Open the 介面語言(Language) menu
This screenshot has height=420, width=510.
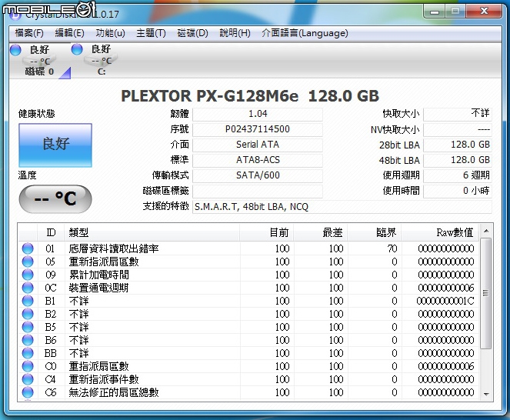305,33
